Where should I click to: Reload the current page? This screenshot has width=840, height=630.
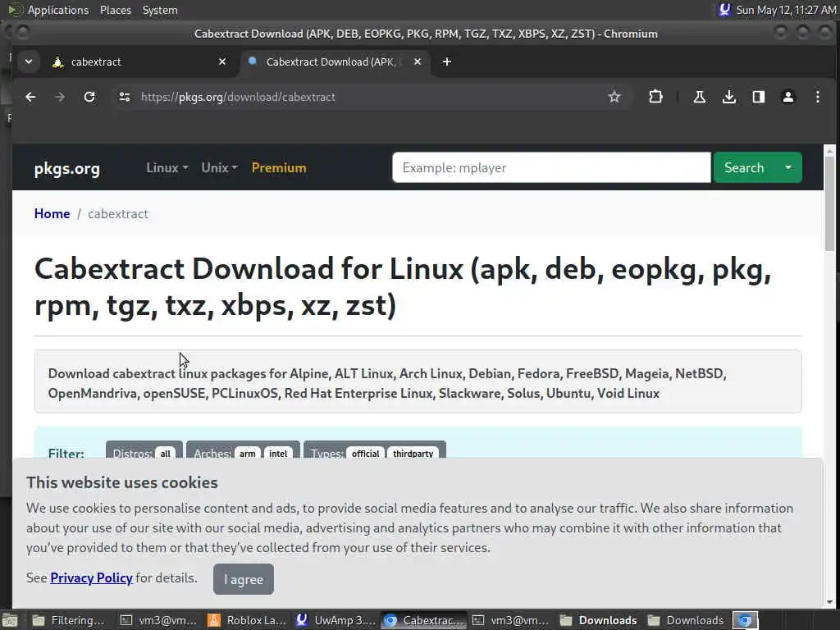[x=89, y=97]
